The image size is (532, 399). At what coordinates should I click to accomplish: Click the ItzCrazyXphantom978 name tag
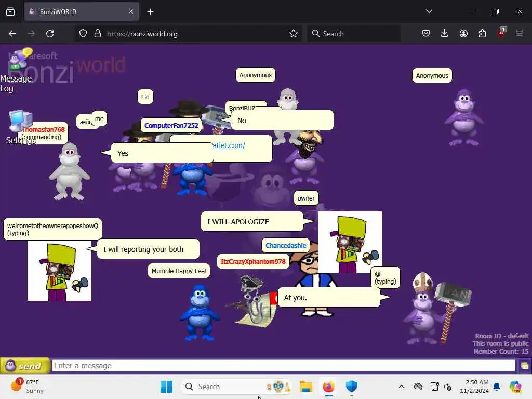pyautogui.click(x=253, y=261)
